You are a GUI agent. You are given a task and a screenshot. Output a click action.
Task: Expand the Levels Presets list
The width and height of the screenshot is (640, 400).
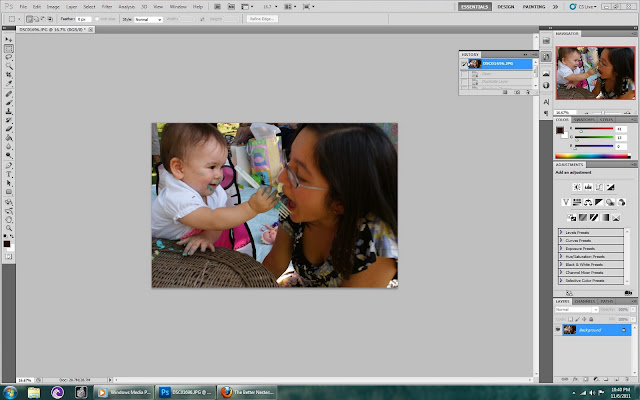tap(591, 233)
